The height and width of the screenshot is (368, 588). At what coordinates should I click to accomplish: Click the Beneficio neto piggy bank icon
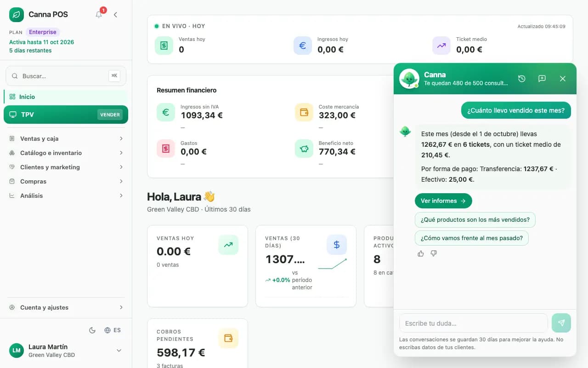304,149
